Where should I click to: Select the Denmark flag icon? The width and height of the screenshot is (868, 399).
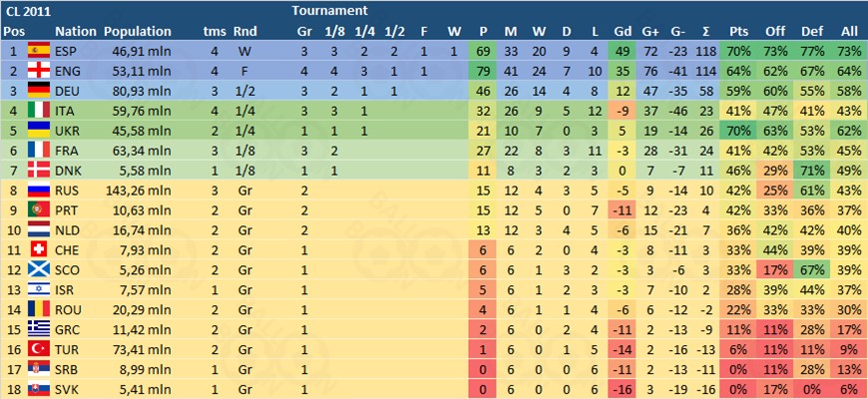[x=38, y=171]
